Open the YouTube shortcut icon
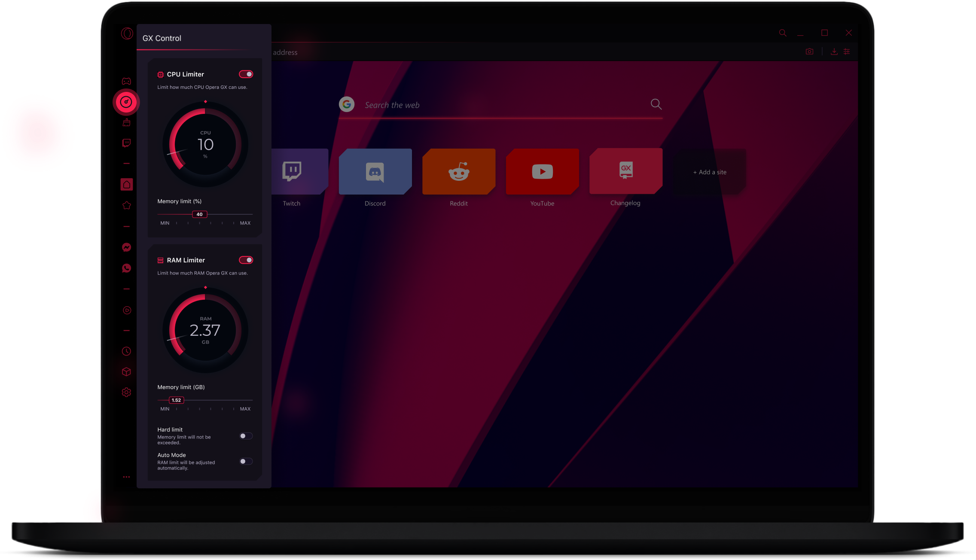This screenshot has width=976, height=560. pos(542,171)
